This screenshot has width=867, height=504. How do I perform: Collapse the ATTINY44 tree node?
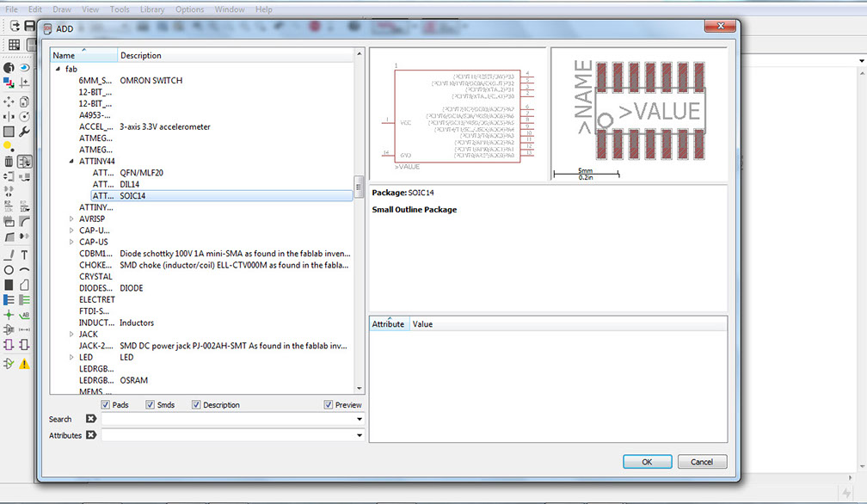[71, 161]
